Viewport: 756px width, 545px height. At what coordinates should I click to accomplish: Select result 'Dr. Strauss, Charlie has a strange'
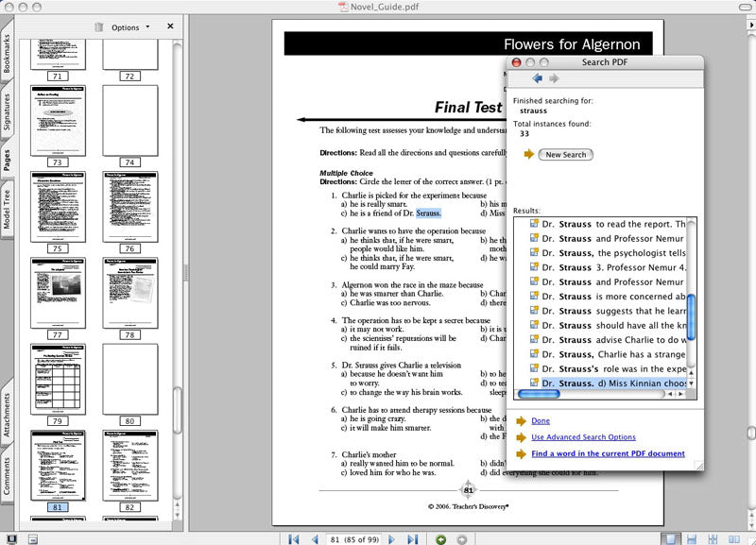(613, 354)
